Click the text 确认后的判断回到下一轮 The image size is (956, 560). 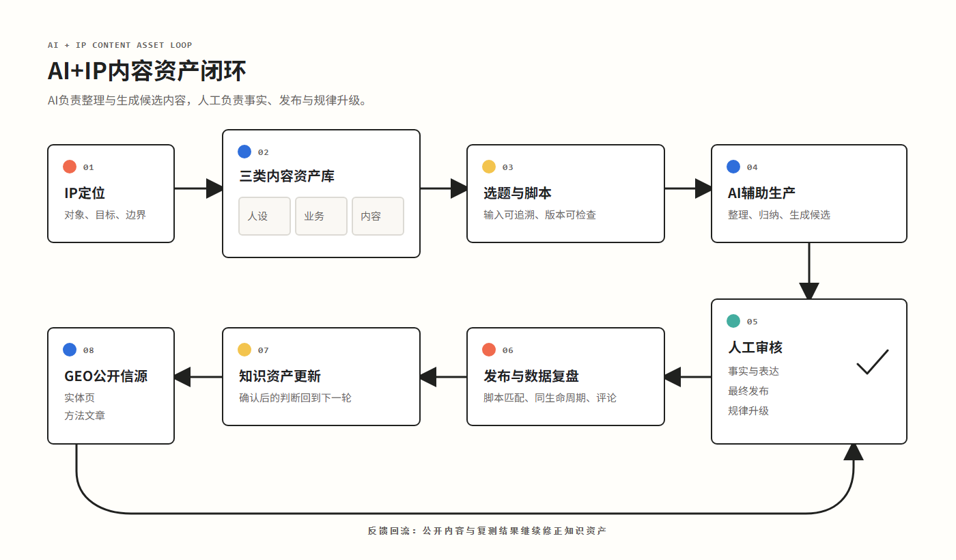click(295, 398)
